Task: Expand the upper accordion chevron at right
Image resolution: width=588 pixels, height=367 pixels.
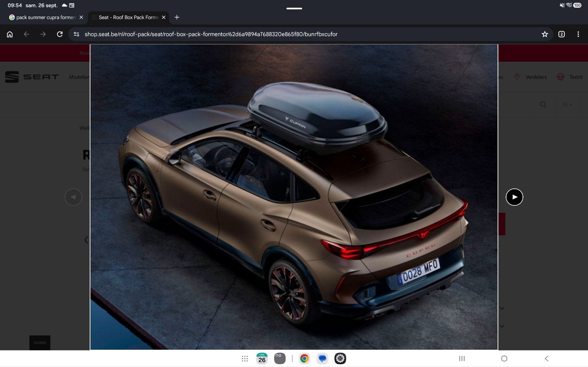Action: tap(502, 309)
